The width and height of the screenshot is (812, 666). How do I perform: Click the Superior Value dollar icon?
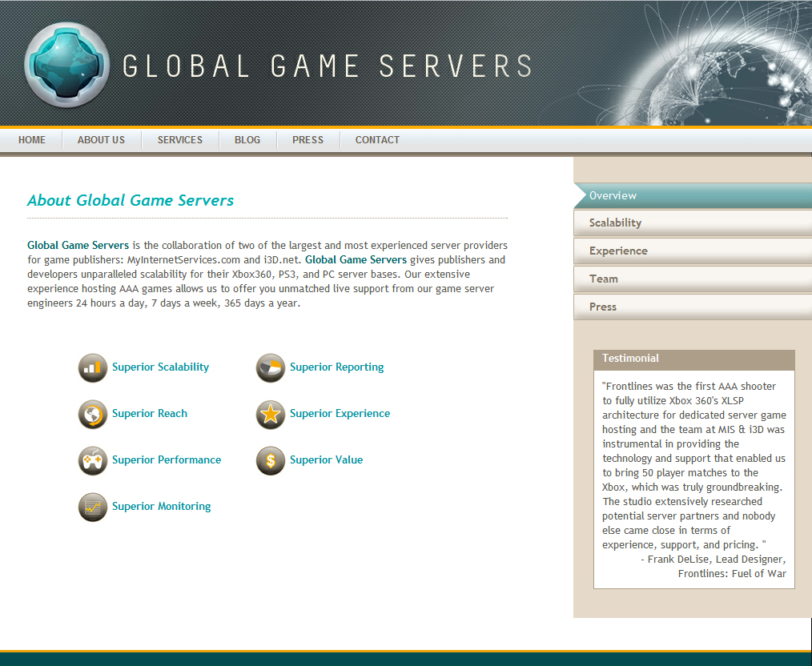coord(271,460)
